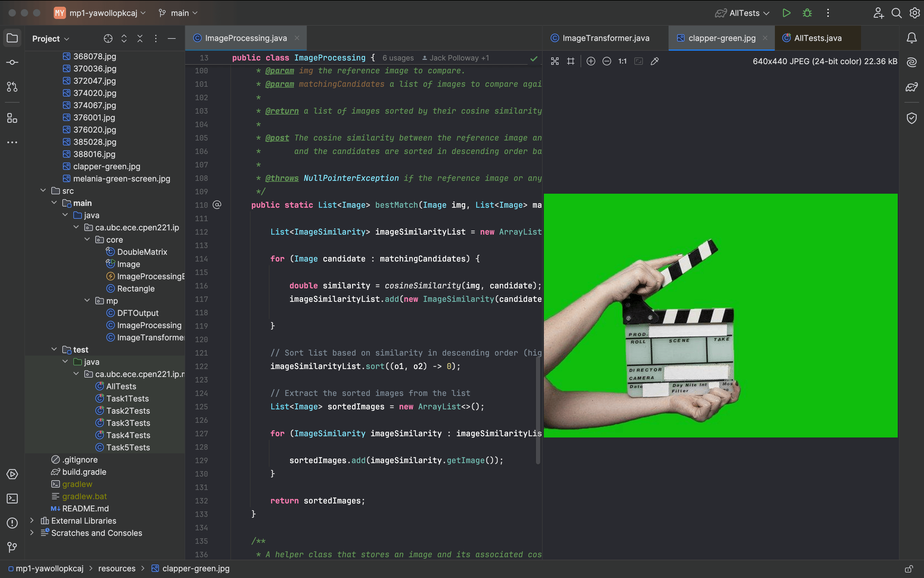
Task: Collapse the test folder
Action: [54, 349]
